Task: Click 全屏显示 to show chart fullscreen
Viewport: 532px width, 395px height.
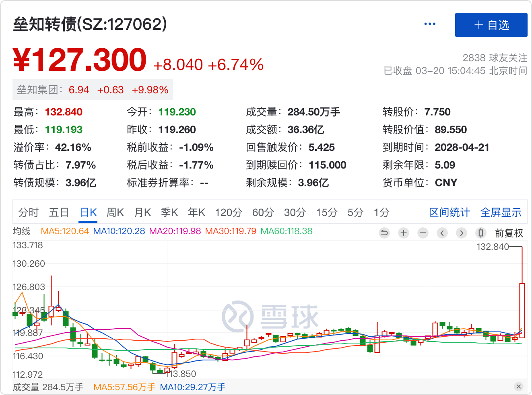Action: click(501, 212)
